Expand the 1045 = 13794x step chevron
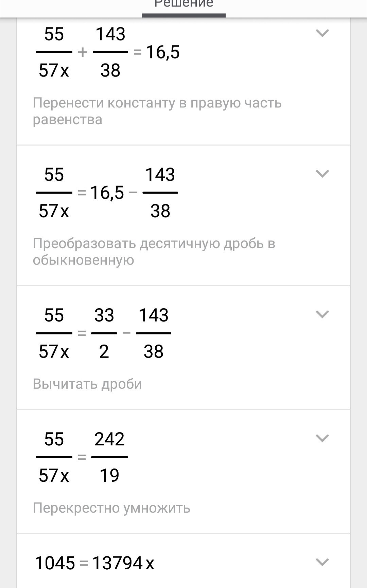The height and width of the screenshot is (588, 367). pyautogui.click(x=322, y=562)
